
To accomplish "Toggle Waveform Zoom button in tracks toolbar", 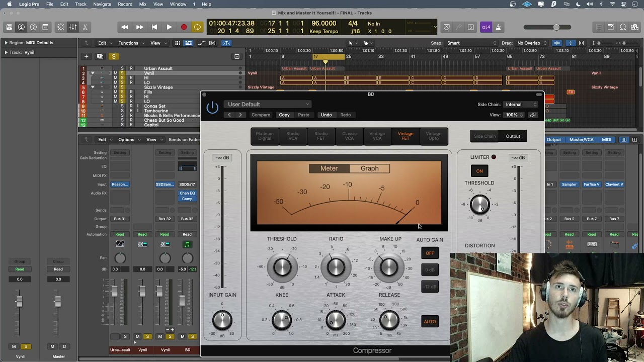I will click(557, 43).
